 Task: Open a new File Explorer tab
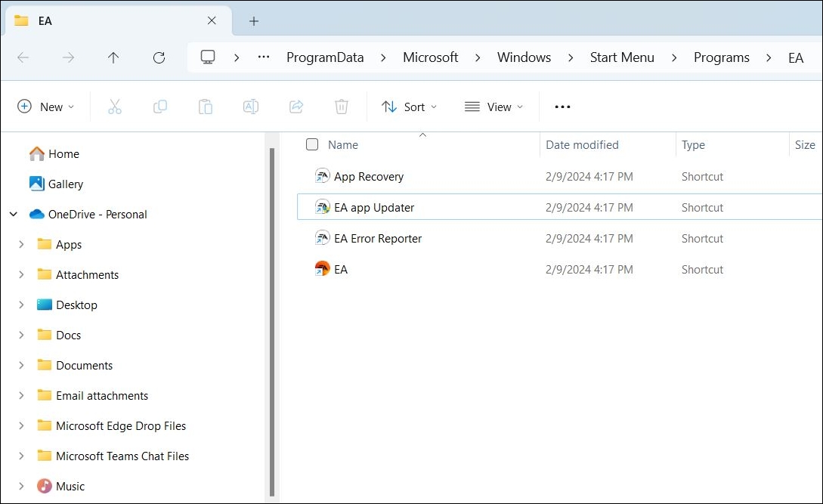click(253, 20)
